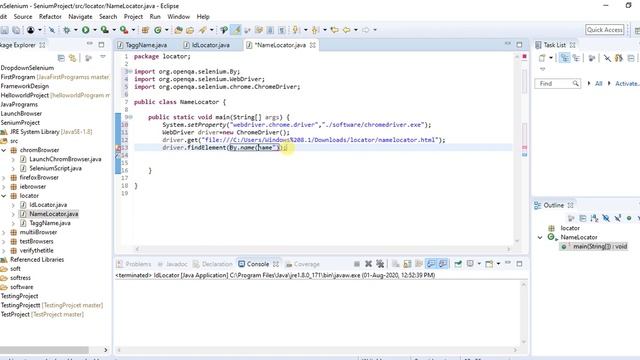Select main(String[]) method in Outline
This screenshot has height=360, width=640.
click(595, 247)
